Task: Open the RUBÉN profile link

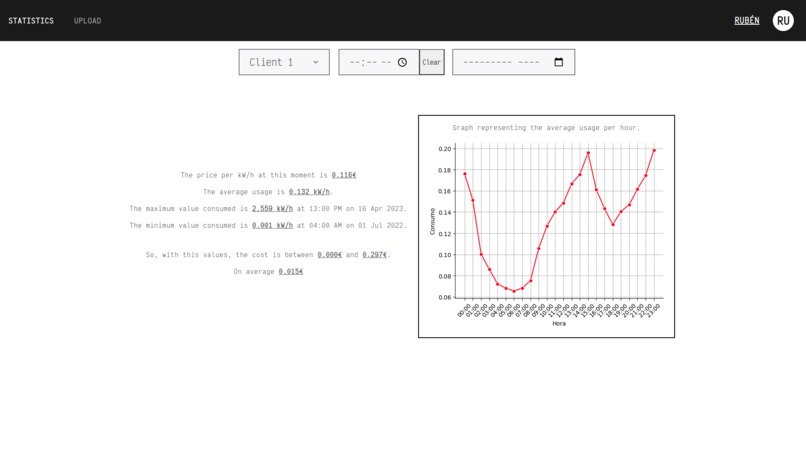Action: tap(746, 21)
